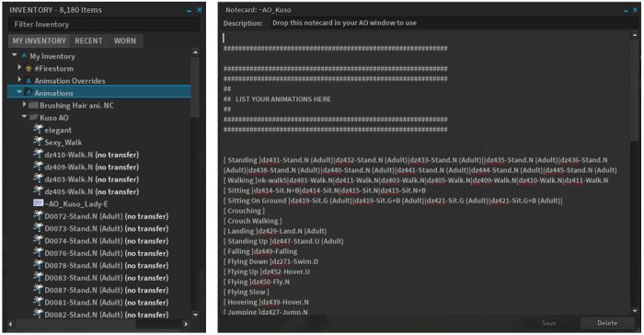Click the Kuso AO folder icon
The image size is (644, 335).
(x=34, y=118)
